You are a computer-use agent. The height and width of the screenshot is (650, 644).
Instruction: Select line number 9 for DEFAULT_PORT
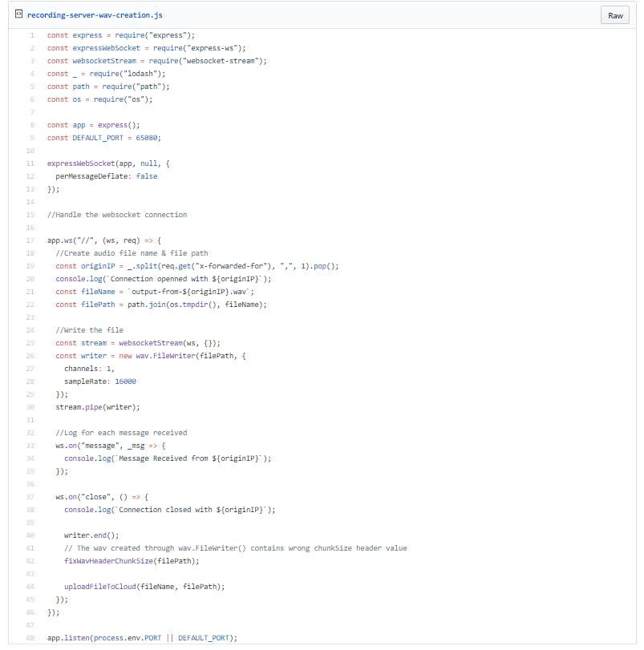click(32, 138)
